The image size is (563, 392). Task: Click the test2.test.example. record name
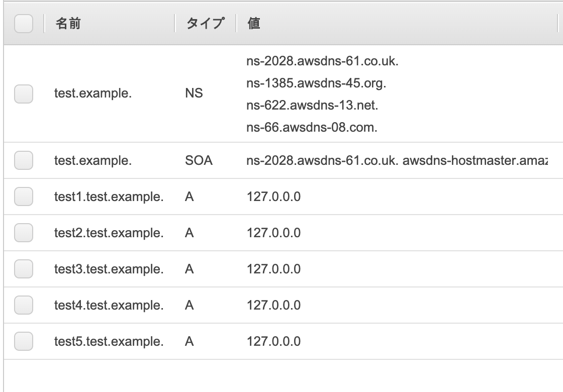tap(109, 233)
